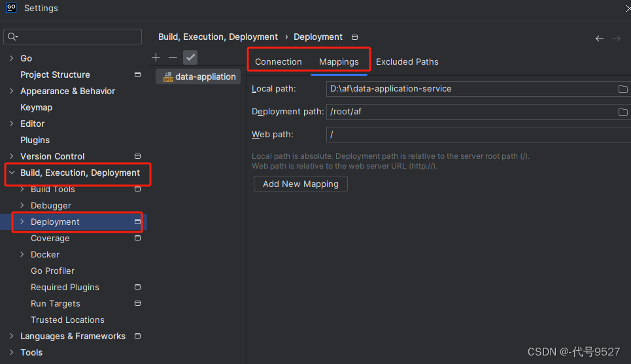The width and height of the screenshot is (631, 364).
Task: Select Run Targets item
Action: click(56, 303)
